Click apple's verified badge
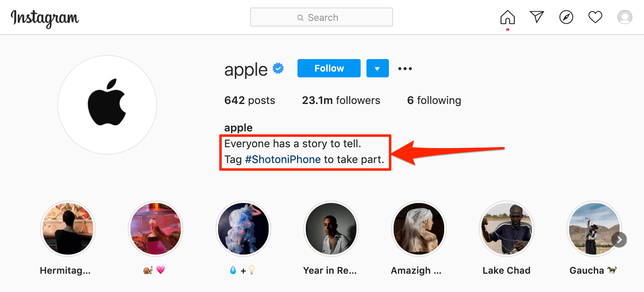 click(278, 68)
